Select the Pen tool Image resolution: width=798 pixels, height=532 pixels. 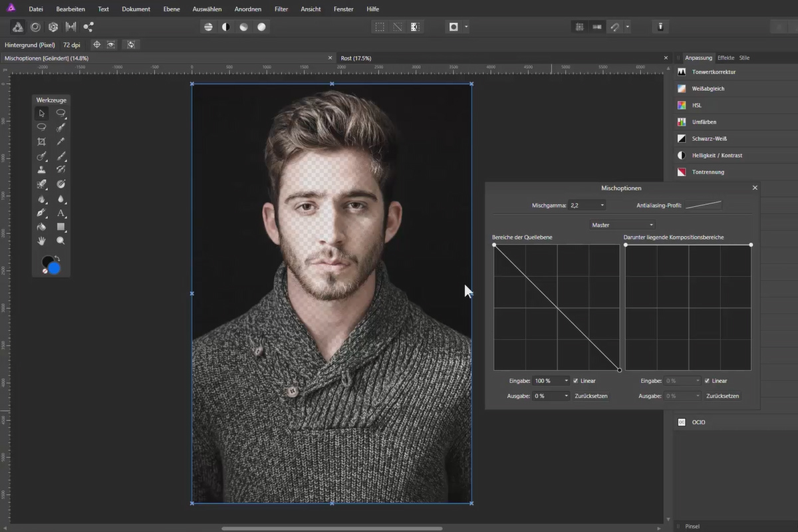pos(42,213)
